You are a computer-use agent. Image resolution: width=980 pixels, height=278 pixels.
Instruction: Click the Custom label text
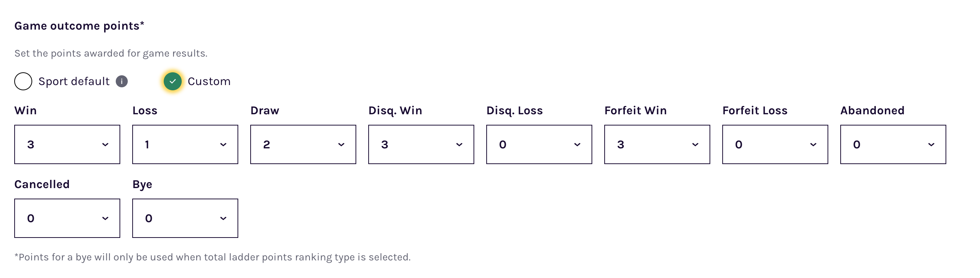coord(209,81)
